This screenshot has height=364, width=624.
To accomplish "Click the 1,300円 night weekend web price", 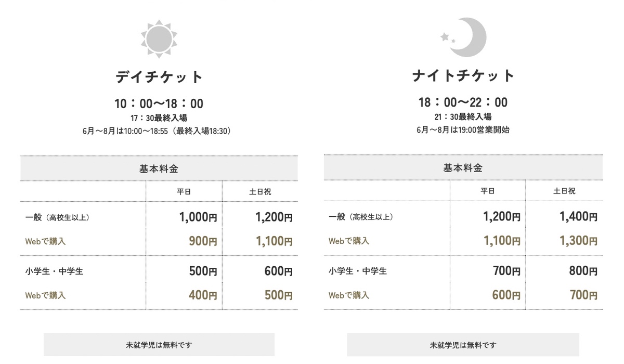I will [x=578, y=241].
